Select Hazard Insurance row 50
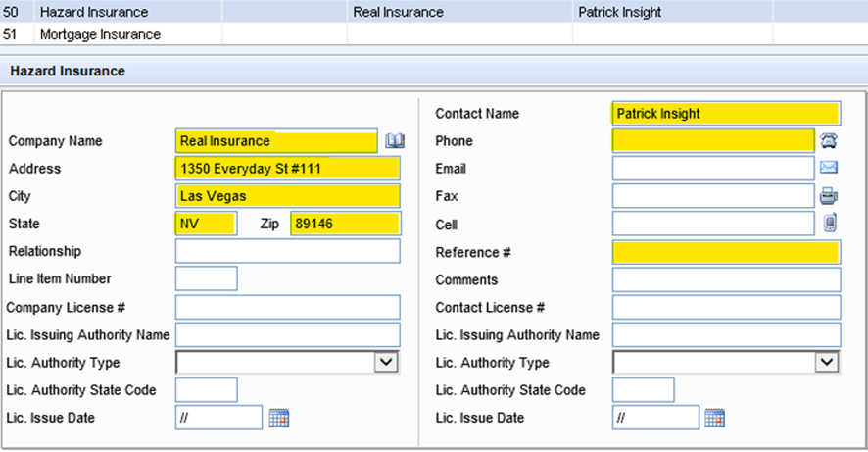 click(x=94, y=12)
